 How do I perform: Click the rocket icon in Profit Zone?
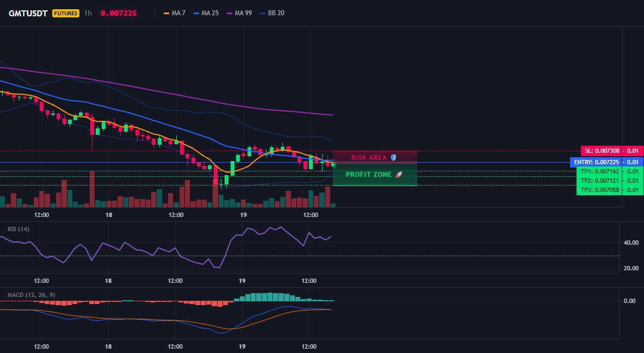[399, 175]
